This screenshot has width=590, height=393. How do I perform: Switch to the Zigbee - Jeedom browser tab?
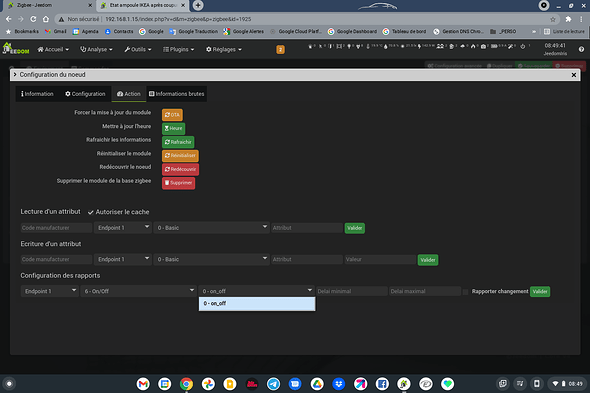49,5
